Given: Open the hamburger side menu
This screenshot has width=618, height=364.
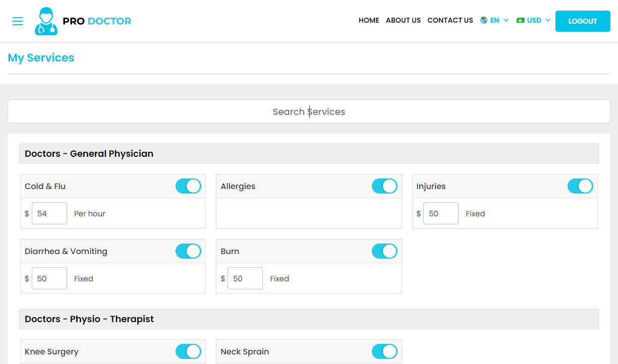Looking at the screenshot, I should point(18,21).
